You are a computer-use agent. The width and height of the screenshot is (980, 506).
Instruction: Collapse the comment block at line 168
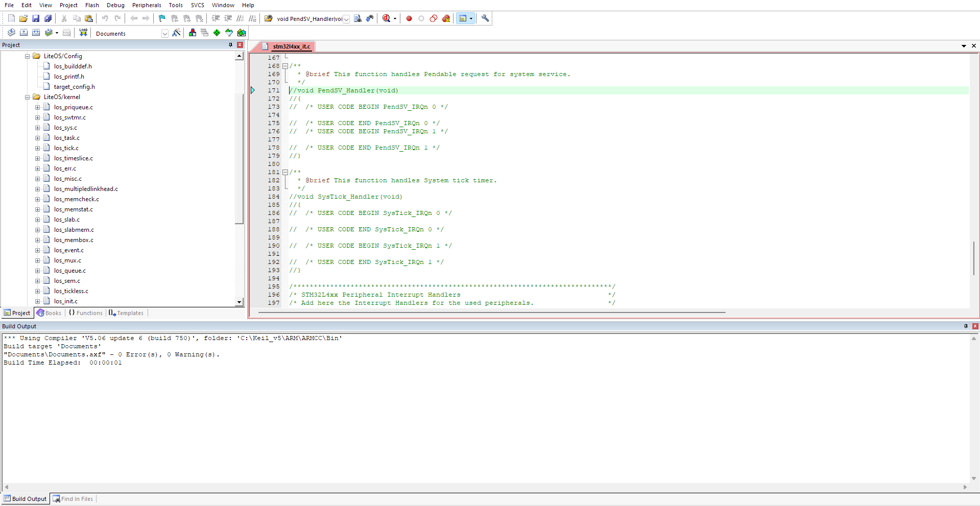click(x=285, y=66)
